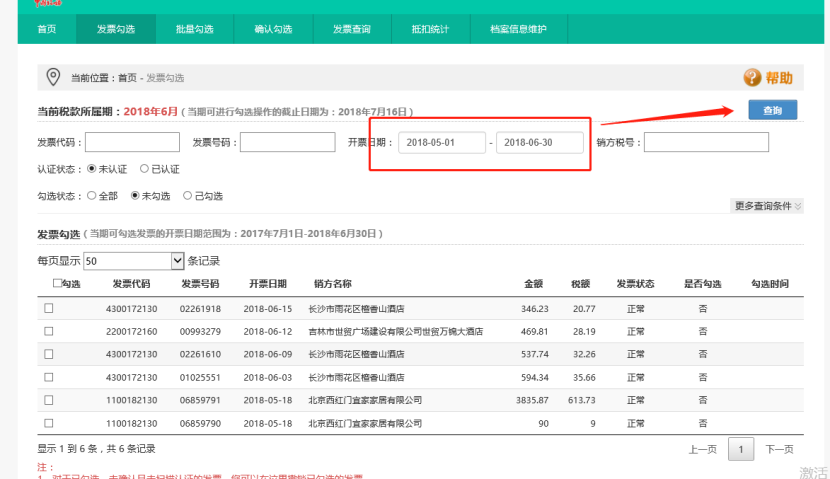Go to 档案信息维护 tab
Image resolution: width=830 pixels, height=479 pixels.
pos(518,30)
